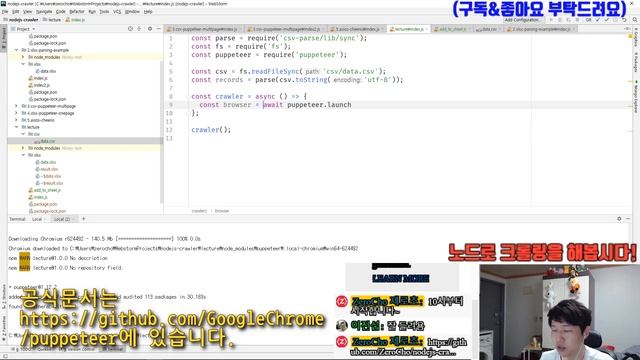640x360 pixels.
Task: Open the Help menu
Action: click(x=148, y=11)
